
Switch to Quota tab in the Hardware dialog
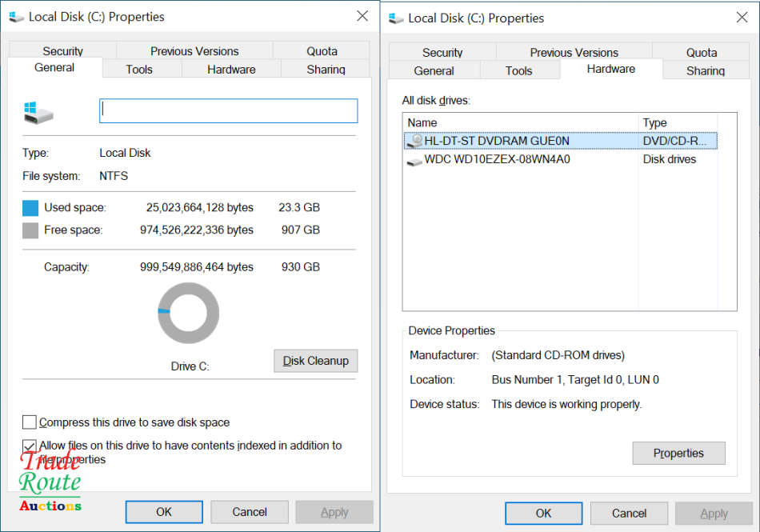[701, 53]
